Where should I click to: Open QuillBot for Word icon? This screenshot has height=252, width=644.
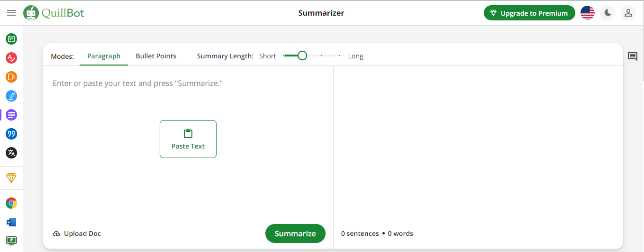pyautogui.click(x=11, y=222)
